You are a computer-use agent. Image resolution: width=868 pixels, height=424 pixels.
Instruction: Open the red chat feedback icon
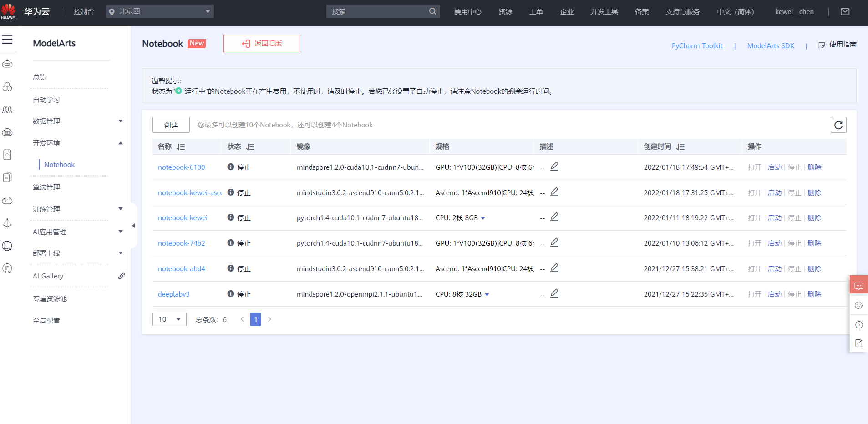pos(859,286)
